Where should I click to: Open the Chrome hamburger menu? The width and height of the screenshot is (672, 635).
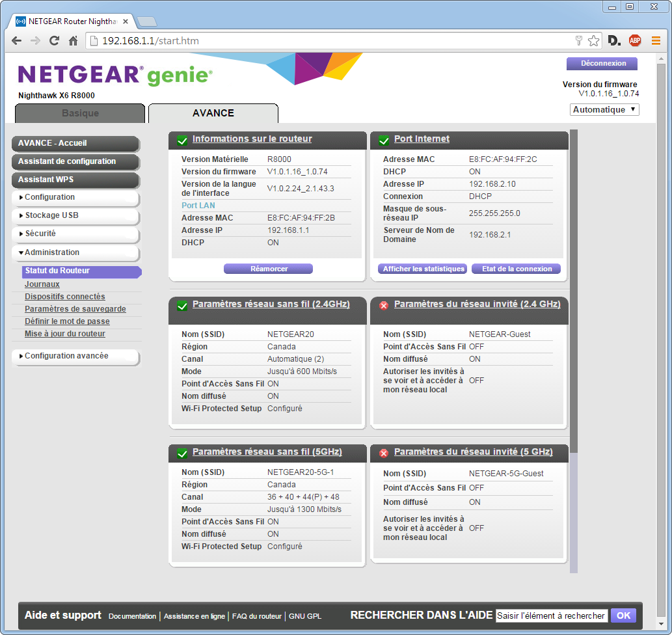(656, 41)
